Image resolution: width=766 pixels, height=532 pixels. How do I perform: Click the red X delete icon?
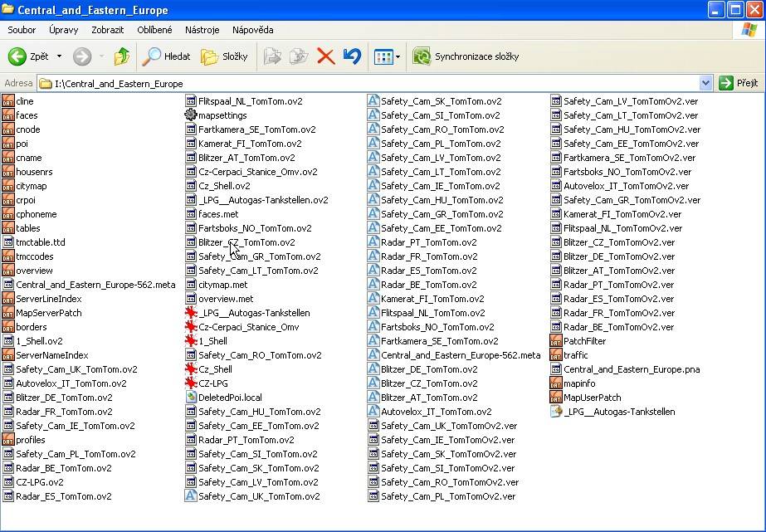pyautogui.click(x=326, y=56)
